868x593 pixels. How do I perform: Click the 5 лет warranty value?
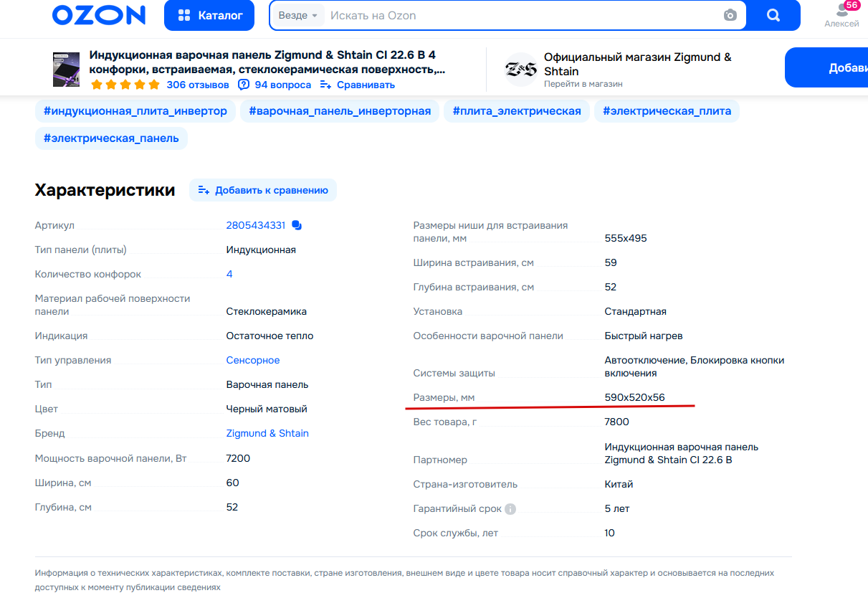(x=617, y=508)
